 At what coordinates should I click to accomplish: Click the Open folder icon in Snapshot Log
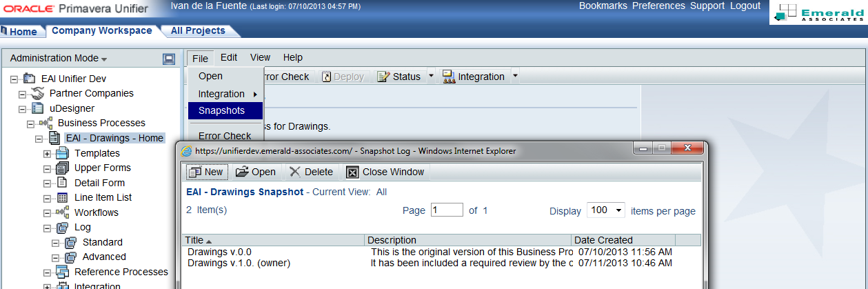(242, 172)
